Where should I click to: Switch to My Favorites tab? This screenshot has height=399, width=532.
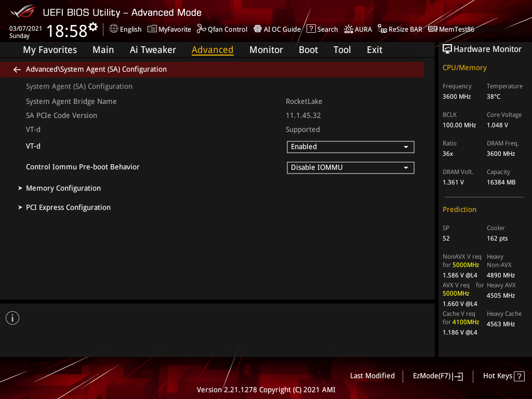tap(50, 50)
